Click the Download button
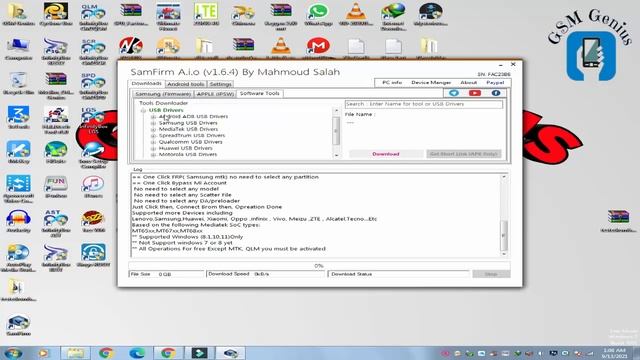This screenshot has width=640, height=360. click(386, 154)
